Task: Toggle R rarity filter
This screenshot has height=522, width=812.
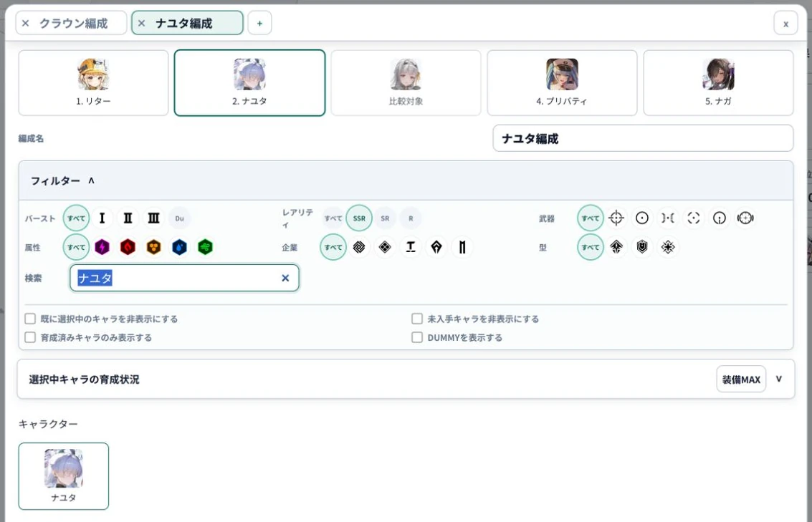Action: (x=411, y=218)
